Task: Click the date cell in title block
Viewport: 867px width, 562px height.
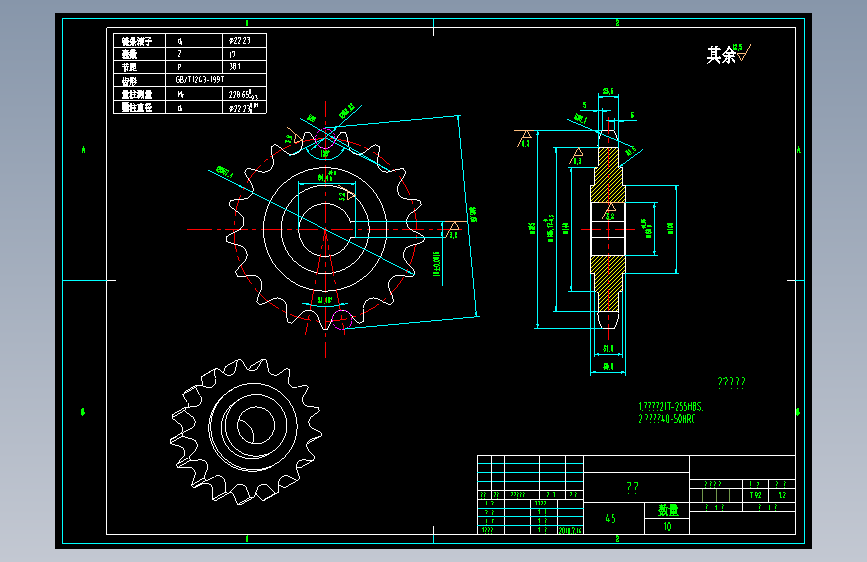Action: (x=570, y=530)
